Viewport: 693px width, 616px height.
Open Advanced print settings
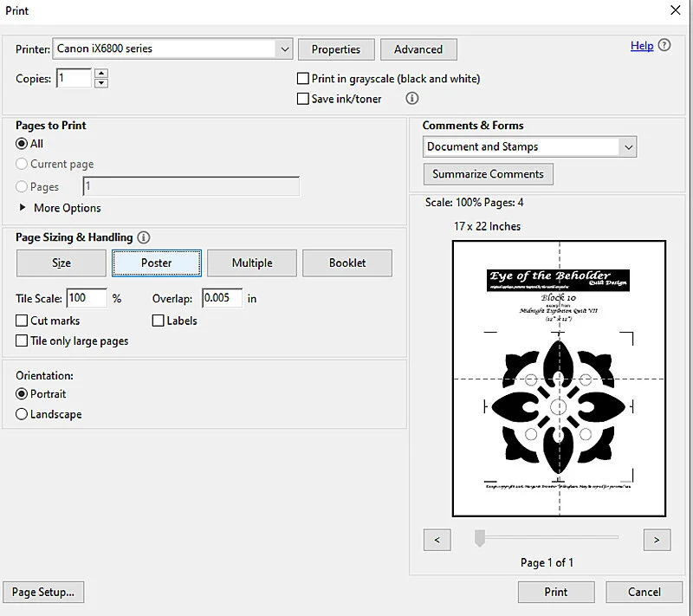[418, 49]
